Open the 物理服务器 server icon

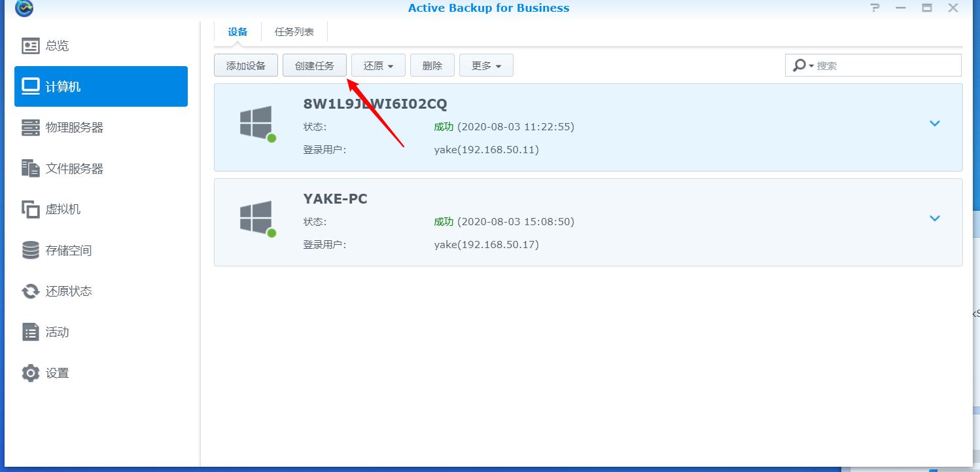pyautogui.click(x=31, y=128)
